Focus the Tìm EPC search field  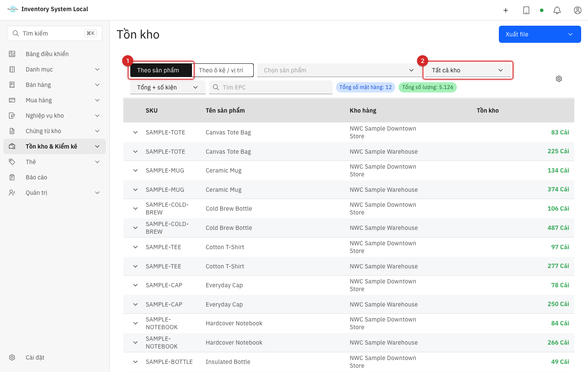[x=271, y=87]
